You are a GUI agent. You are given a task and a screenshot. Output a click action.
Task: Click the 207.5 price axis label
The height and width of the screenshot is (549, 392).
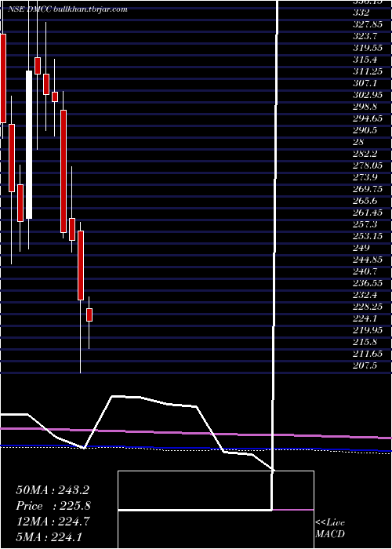pyautogui.click(x=365, y=365)
